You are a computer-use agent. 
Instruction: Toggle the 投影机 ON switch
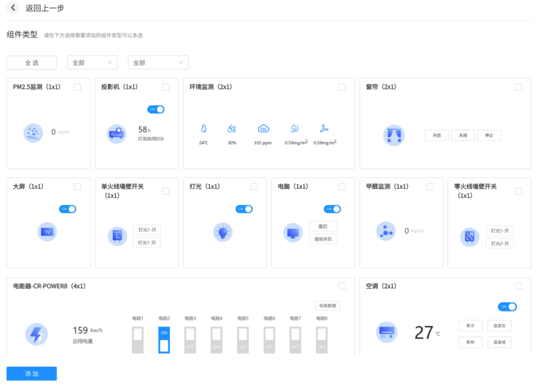pyautogui.click(x=156, y=110)
